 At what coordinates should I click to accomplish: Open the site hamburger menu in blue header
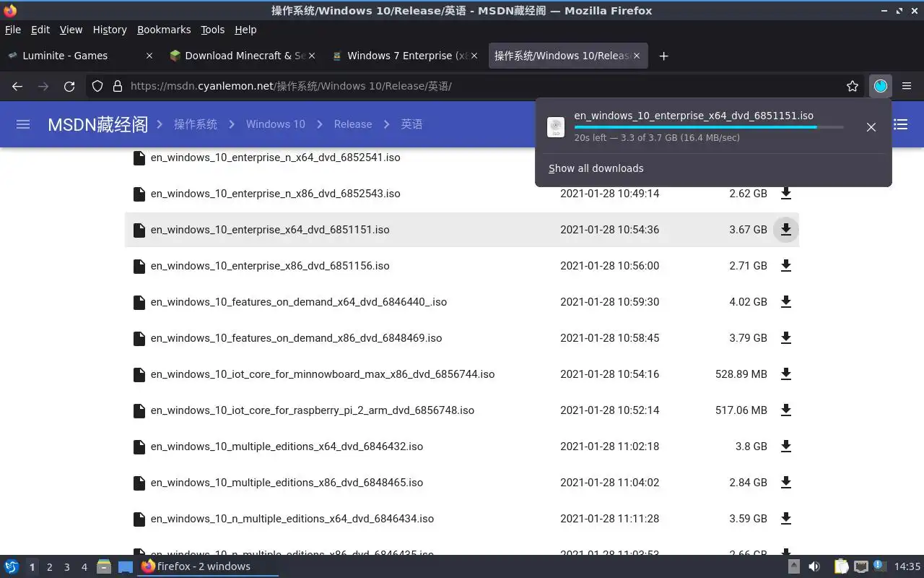[23, 124]
